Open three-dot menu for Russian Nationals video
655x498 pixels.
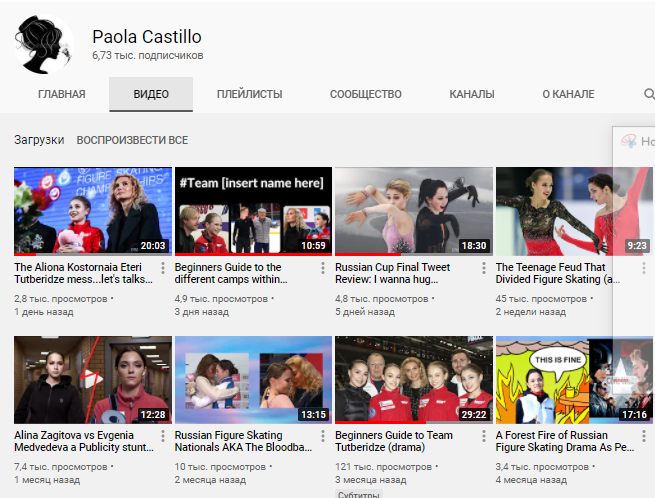pos(323,436)
